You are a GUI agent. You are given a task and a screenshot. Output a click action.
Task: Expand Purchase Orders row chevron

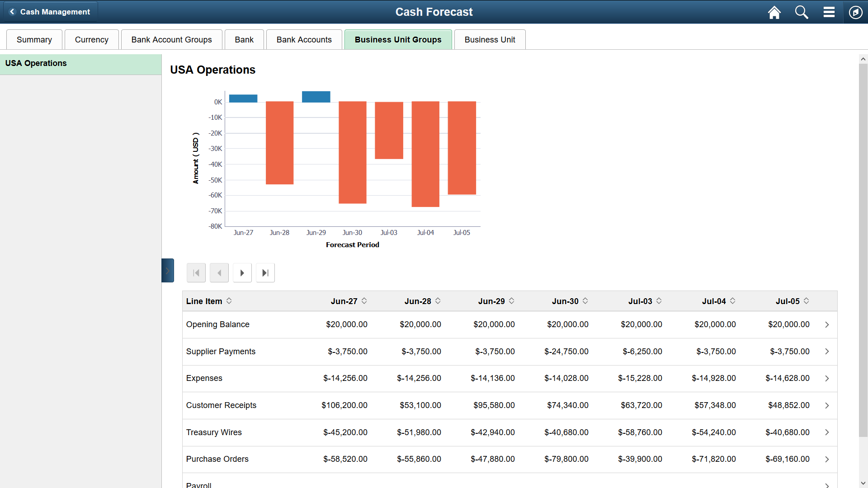[x=827, y=459]
